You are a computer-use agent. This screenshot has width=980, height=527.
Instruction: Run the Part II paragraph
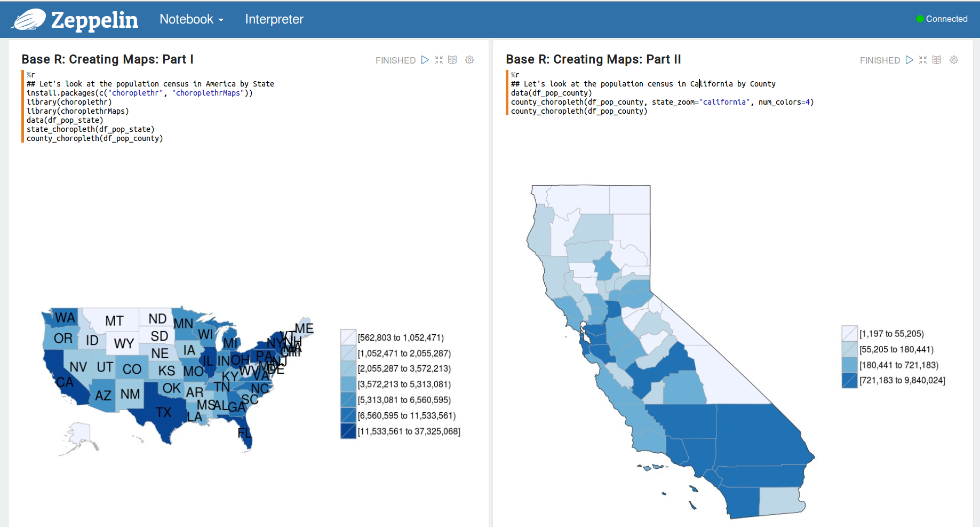click(x=909, y=60)
